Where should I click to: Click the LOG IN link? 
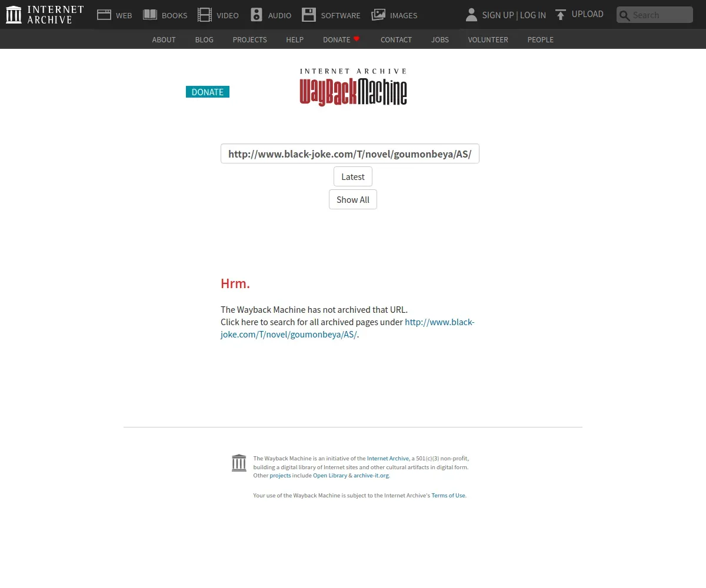(533, 15)
